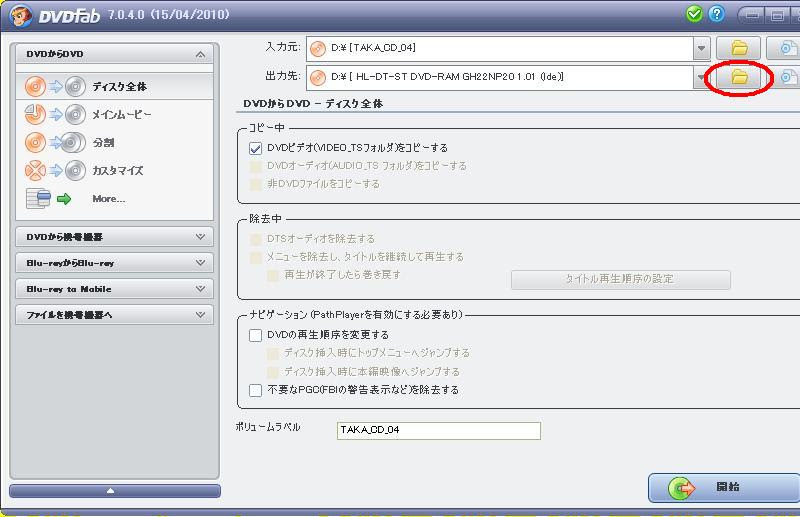Select 分割 split disc mode
The width and height of the screenshot is (800, 517).
pyautogui.click(x=114, y=142)
